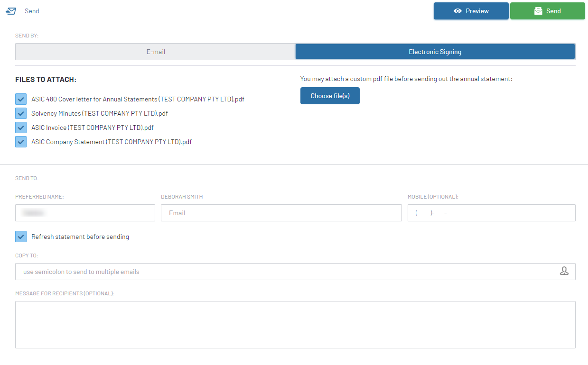Click the Preferred Name input field
Image resolution: width=588 pixels, height=365 pixels.
point(84,212)
